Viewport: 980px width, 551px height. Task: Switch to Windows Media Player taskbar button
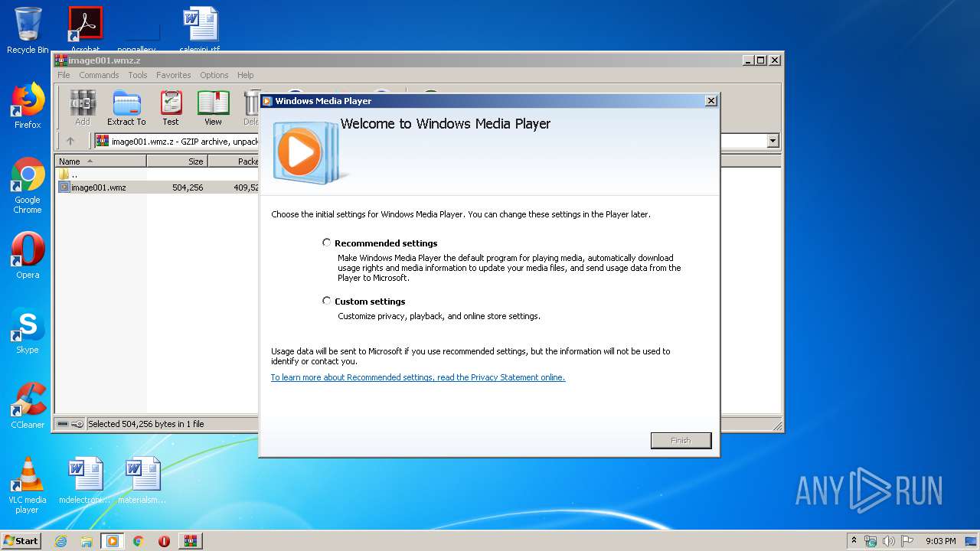[113, 541]
